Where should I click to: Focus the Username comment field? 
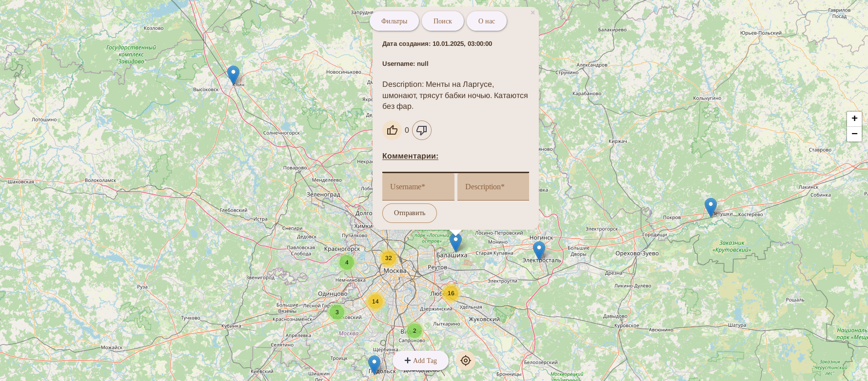(x=418, y=187)
